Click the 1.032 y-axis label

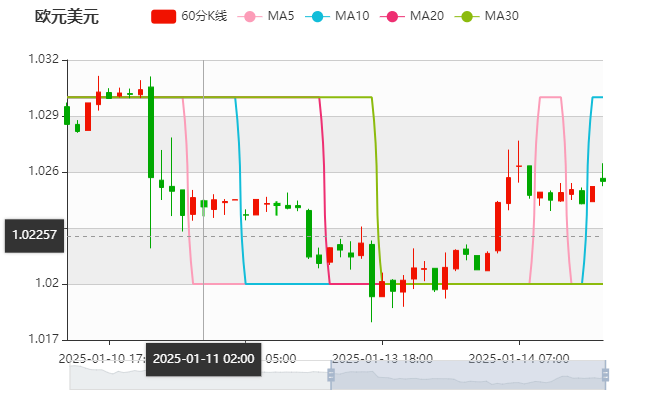(44, 60)
